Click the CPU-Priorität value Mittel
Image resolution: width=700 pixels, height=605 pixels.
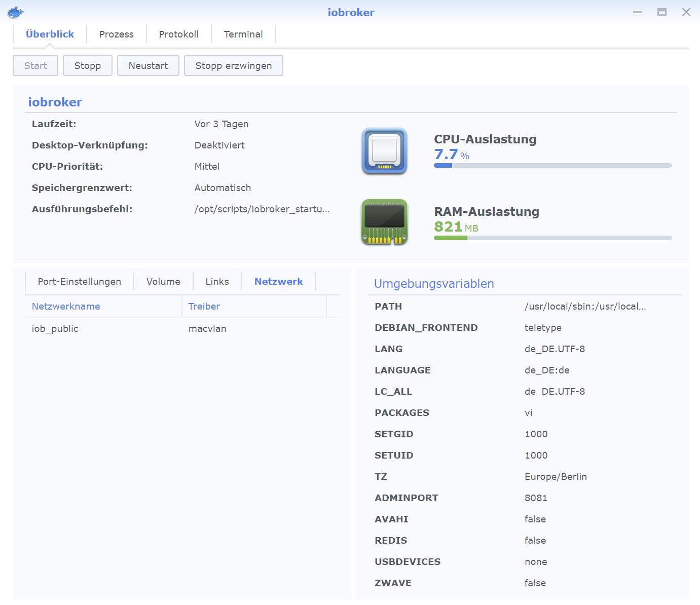[x=207, y=166]
